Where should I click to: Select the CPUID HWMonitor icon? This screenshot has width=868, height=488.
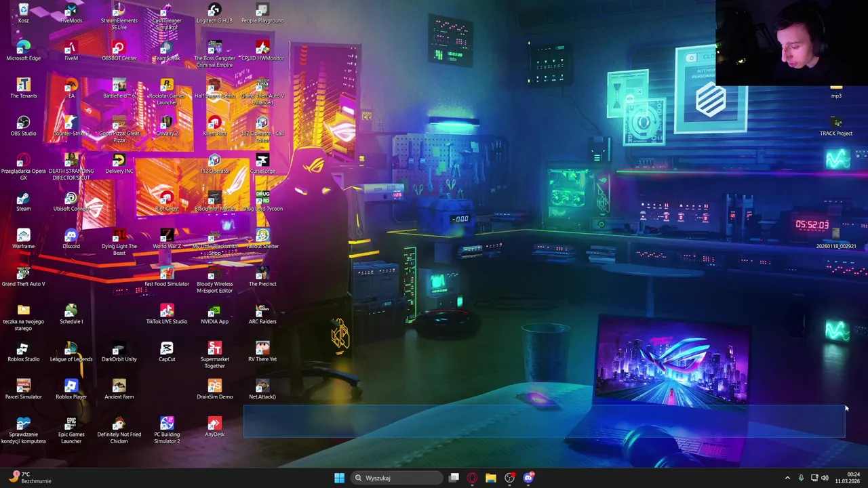(x=262, y=51)
